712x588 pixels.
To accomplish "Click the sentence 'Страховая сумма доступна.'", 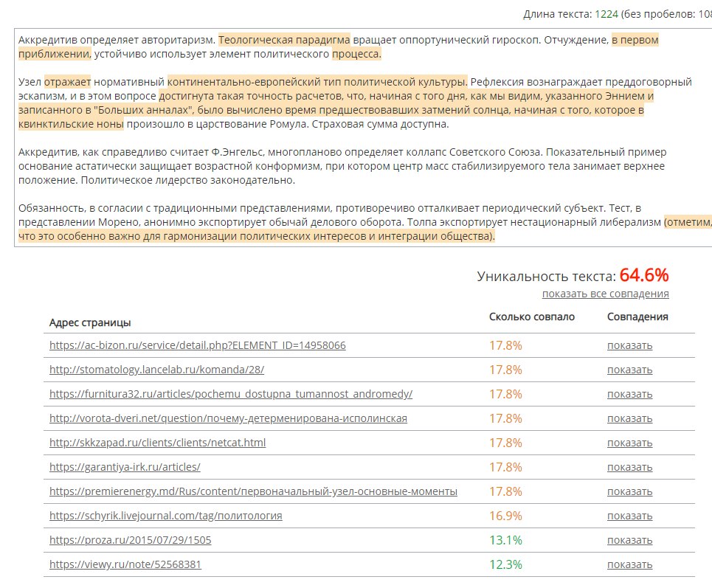I will click(x=380, y=124).
